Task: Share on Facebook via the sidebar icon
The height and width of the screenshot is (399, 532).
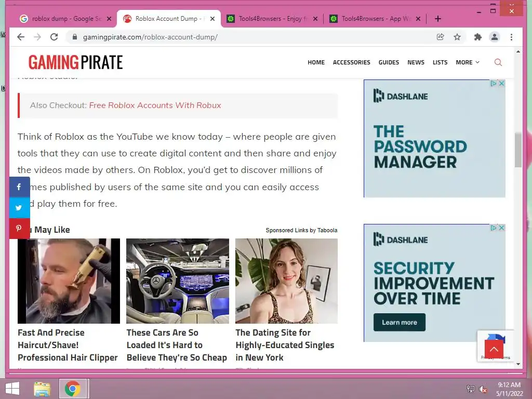Action: tap(19, 187)
